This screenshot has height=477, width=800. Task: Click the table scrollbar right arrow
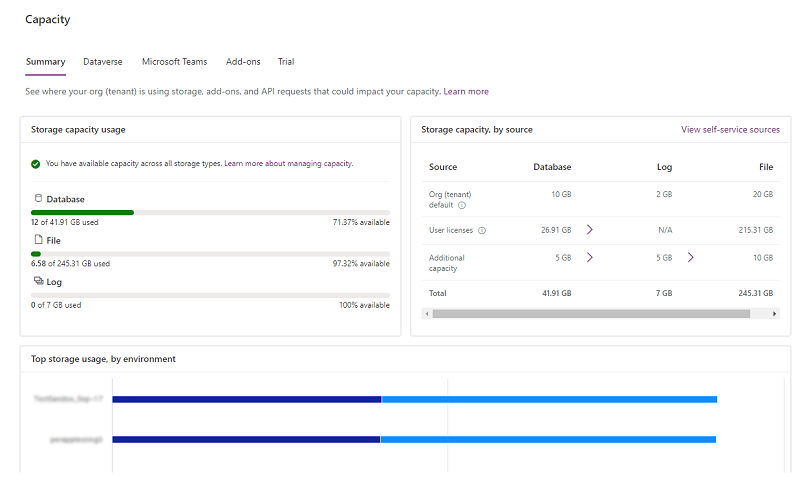tap(775, 313)
